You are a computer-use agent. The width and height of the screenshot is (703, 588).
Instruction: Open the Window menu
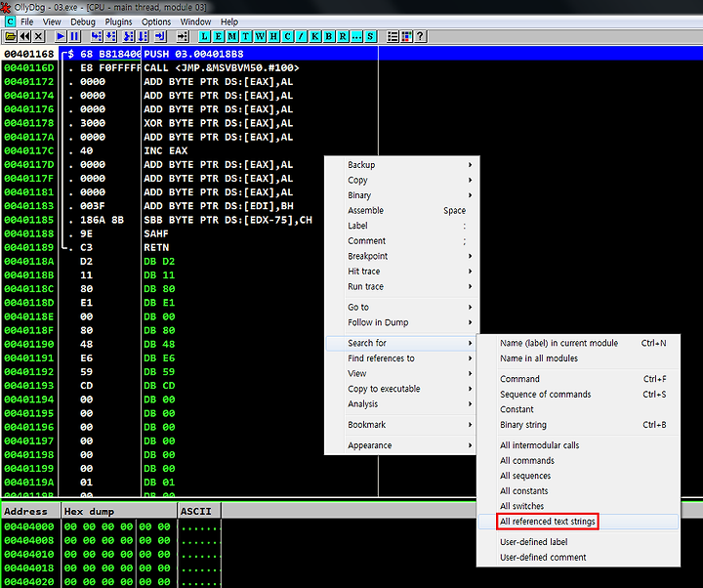click(x=195, y=21)
